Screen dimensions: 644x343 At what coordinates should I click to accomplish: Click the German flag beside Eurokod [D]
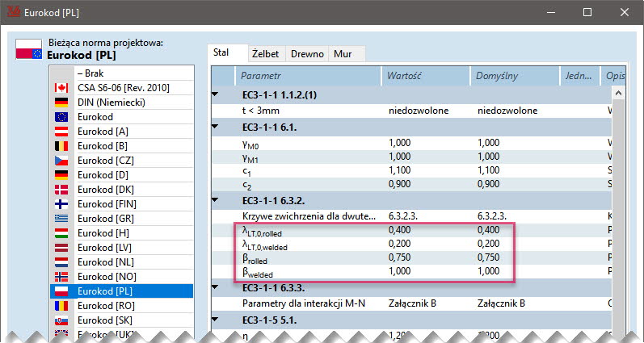tap(61, 175)
